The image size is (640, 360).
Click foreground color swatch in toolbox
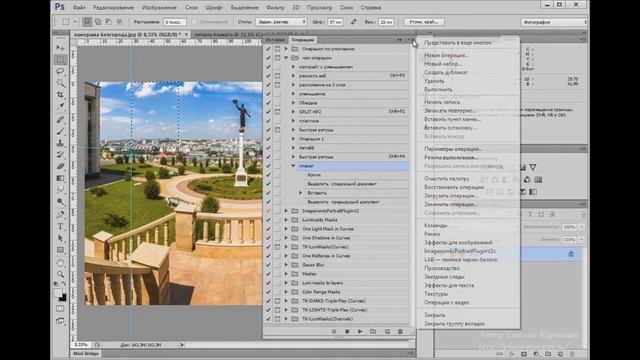coord(58,293)
